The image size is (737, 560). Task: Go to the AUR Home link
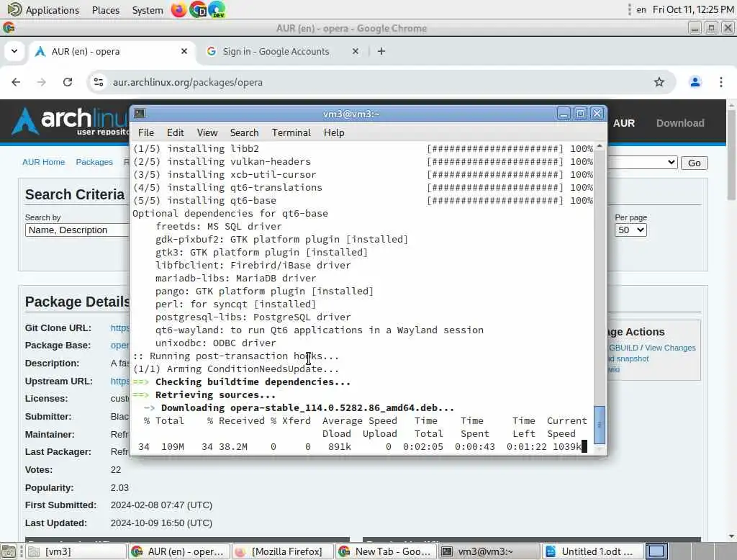tap(44, 162)
